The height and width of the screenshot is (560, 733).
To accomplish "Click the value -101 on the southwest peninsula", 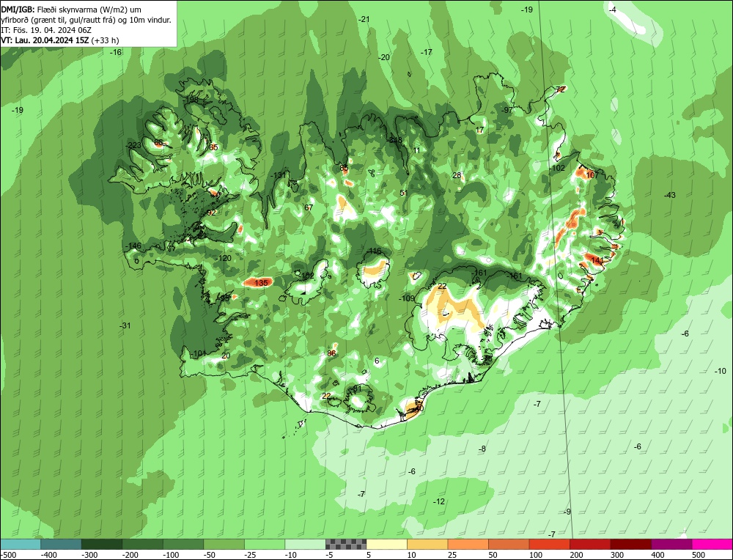I will pos(198,353).
